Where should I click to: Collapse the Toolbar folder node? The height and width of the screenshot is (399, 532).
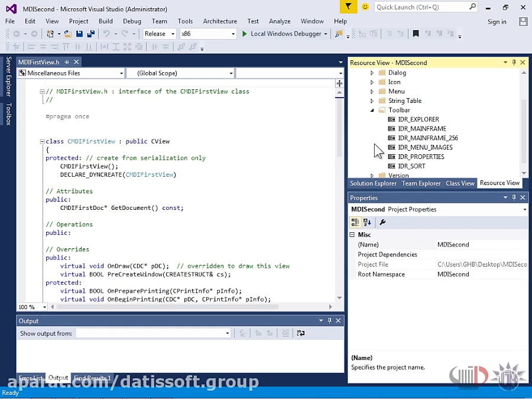click(x=372, y=111)
